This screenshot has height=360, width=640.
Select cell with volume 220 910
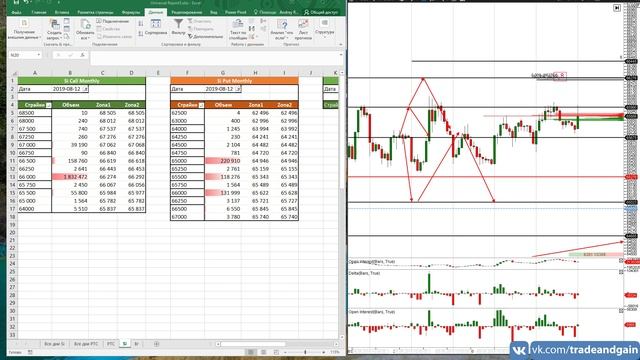[x=222, y=161]
